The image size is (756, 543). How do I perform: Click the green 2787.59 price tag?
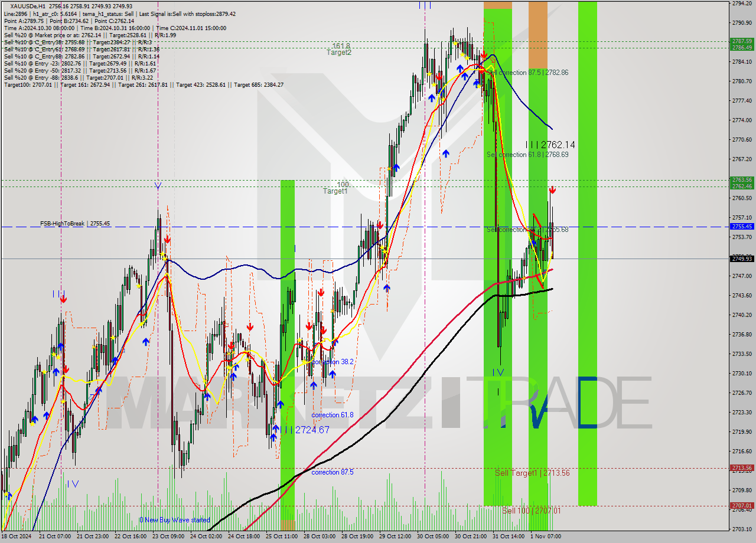pos(742,41)
